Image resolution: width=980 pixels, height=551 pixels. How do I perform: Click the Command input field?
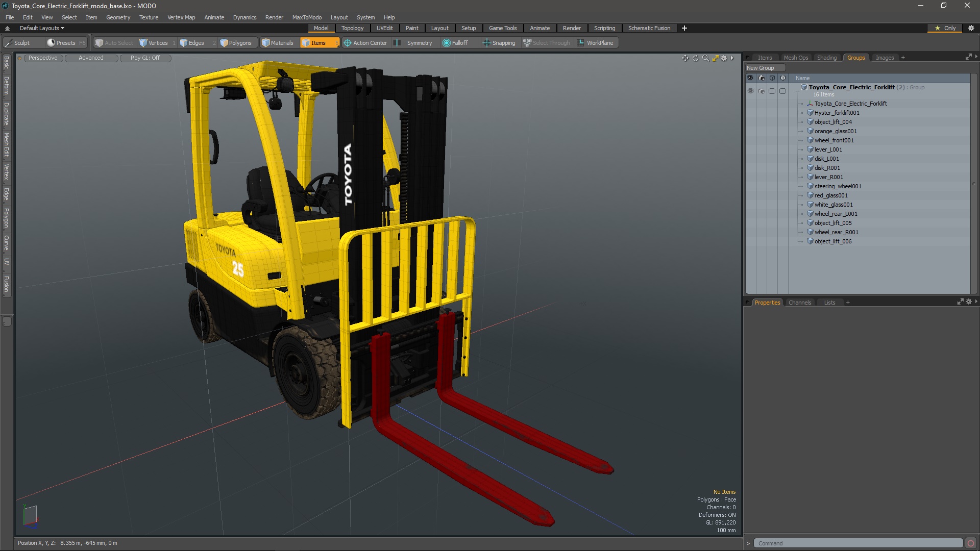coord(857,543)
